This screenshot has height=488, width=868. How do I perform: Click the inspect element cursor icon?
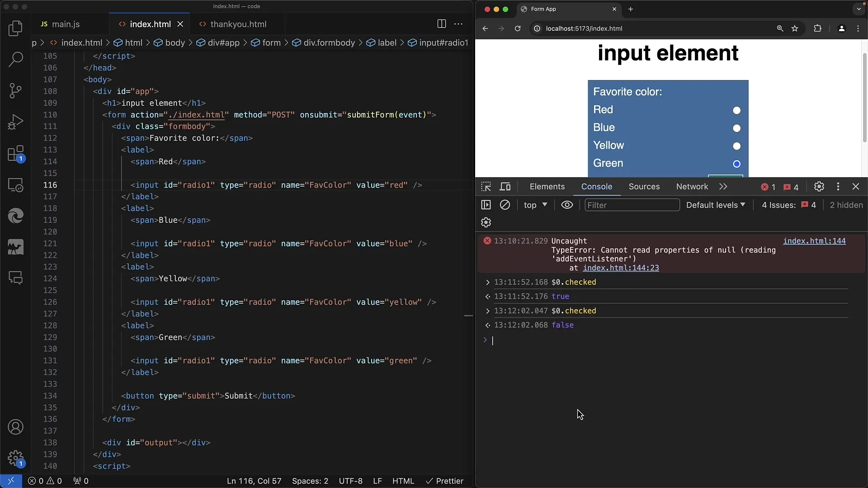486,187
